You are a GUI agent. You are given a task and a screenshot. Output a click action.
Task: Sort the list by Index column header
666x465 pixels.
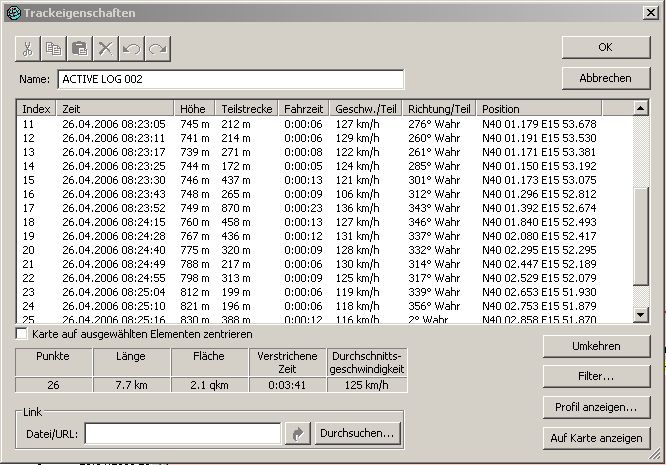37,108
